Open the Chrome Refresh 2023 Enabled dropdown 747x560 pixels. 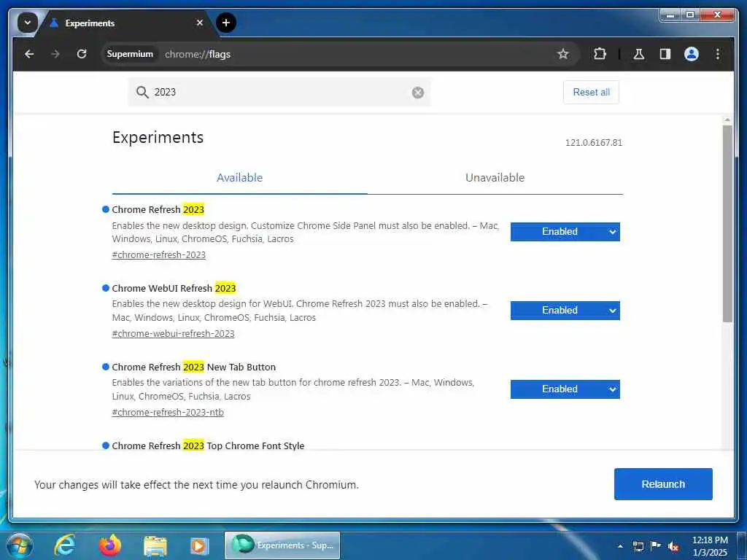pos(565,232)
